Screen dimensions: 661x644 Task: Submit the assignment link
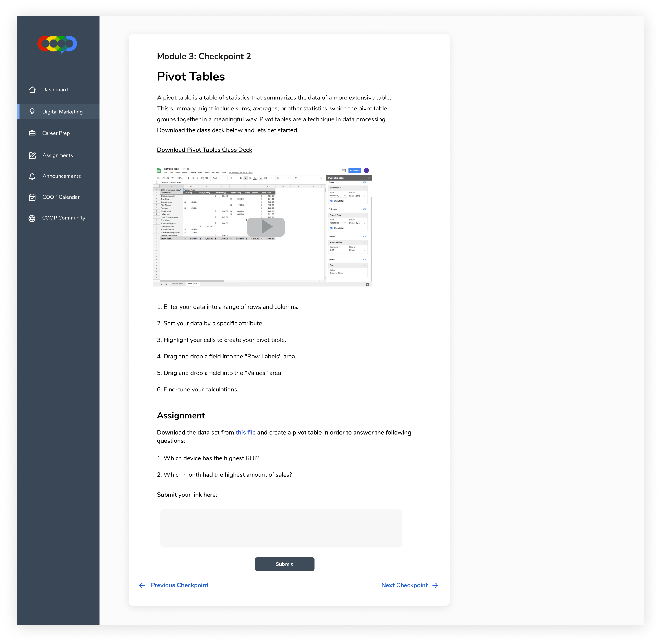[285, 564]
